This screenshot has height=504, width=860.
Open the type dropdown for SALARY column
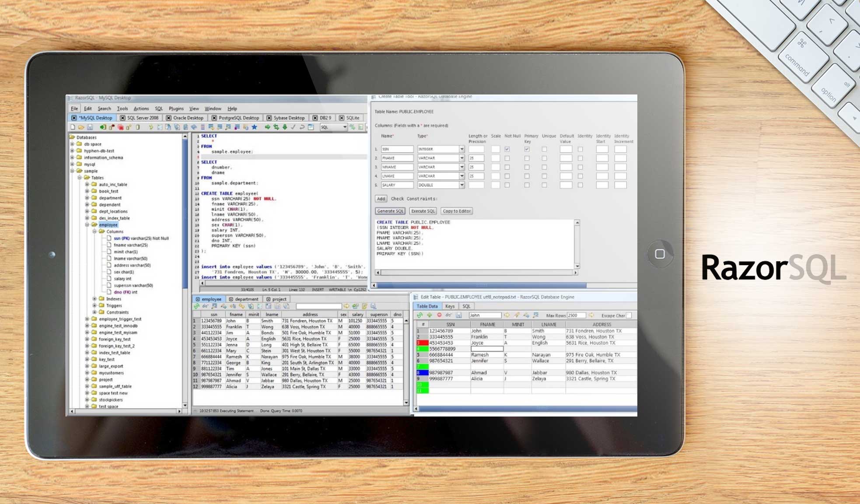tap(461, 185)
